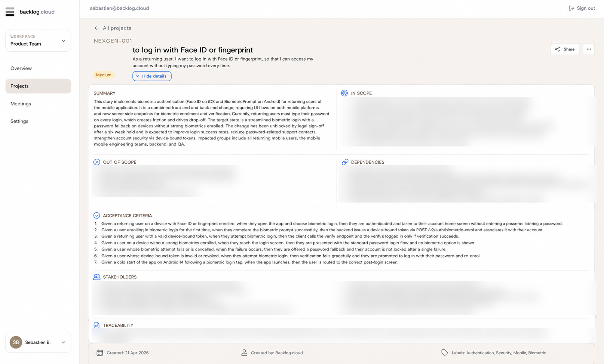Screen dimensions: 604x364
Task: Click the tag icon beside Labels
Action: (x=444, y=352)
